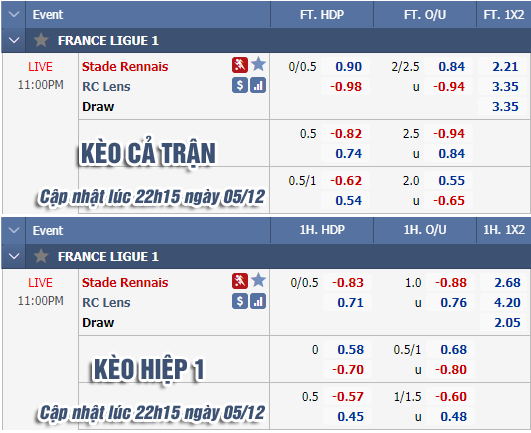The height and width of the screenshot is (433, 531).
Task: Toggle favorite star for first-half Stade Rennais match
Action: pyautogui.click(x=258, y=280)
